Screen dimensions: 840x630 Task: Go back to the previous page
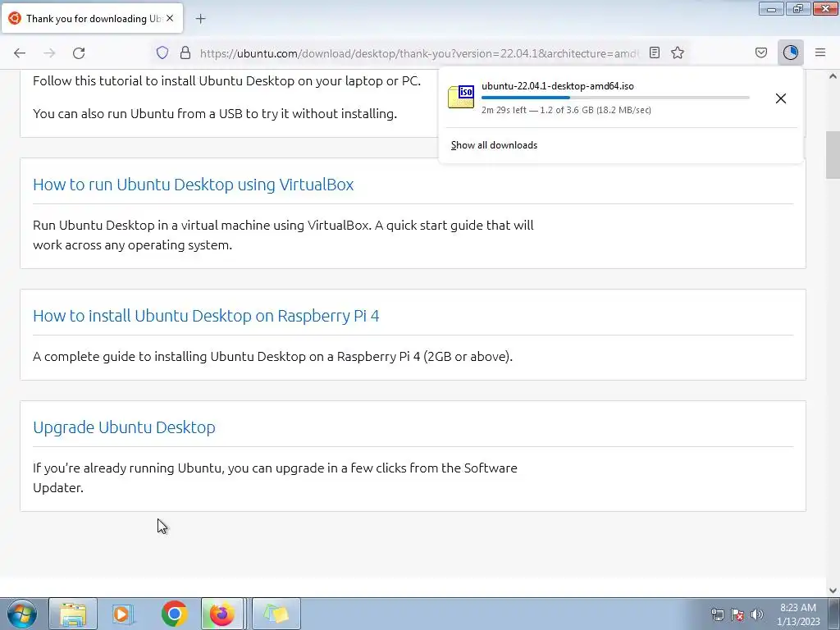tap(20, 52)
